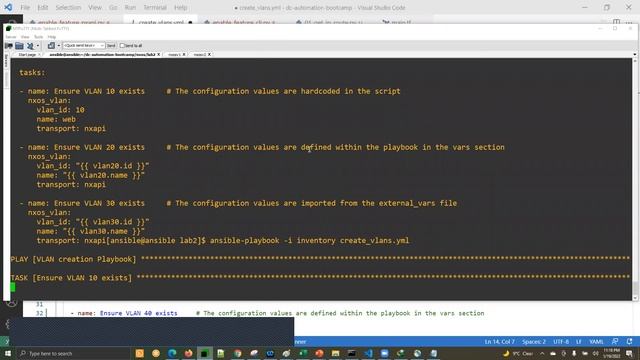Screen dimensions: 640x360
Task: Open the orange first pinned taskbar icon
Action: coord(139,353)
